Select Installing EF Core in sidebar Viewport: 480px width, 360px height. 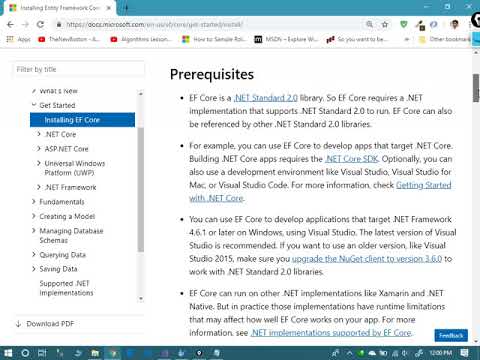point(82,120)
